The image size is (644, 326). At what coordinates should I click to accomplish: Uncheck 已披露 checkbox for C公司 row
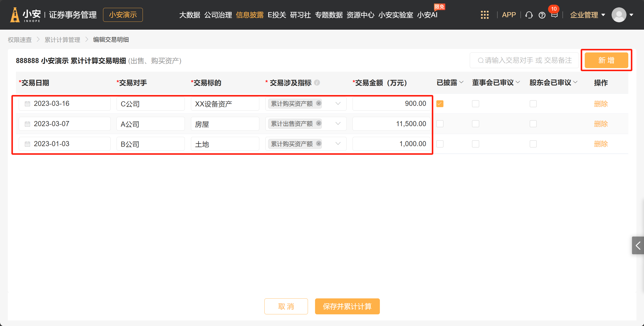point(440,104)
